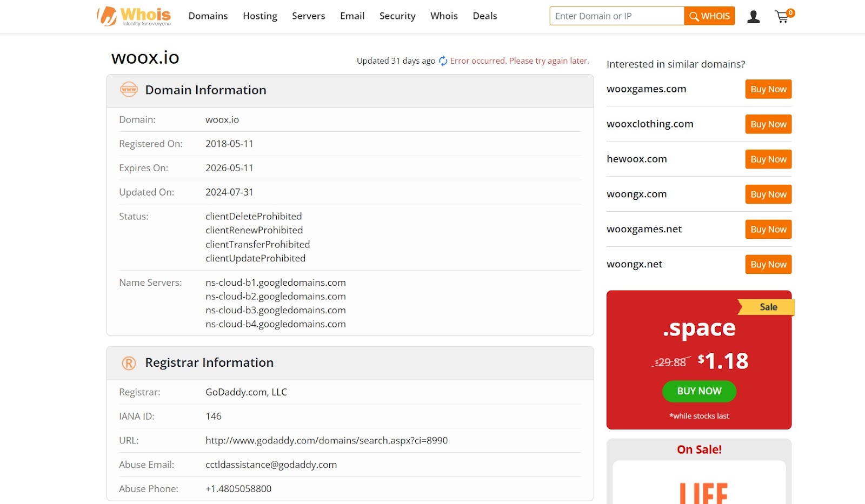Open the Domains menu

pos(208,16)
